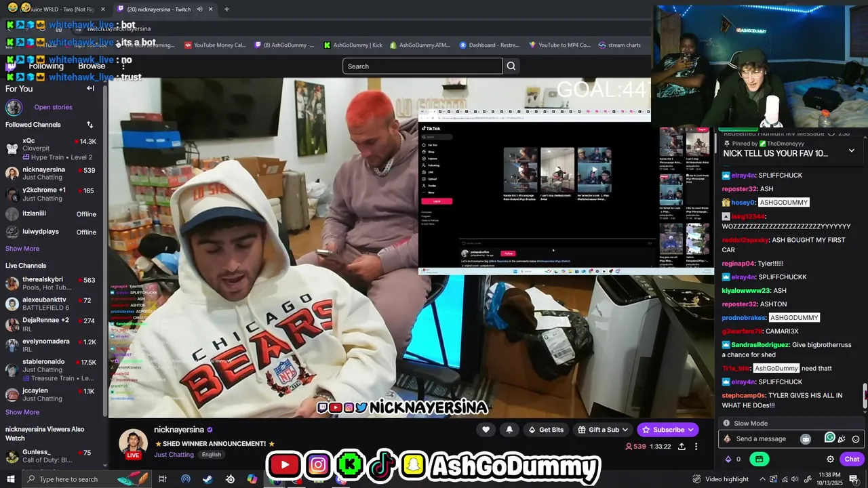868x488 pixels.
Task: Open Task View on the taskbar
Action: coord(163,479)
